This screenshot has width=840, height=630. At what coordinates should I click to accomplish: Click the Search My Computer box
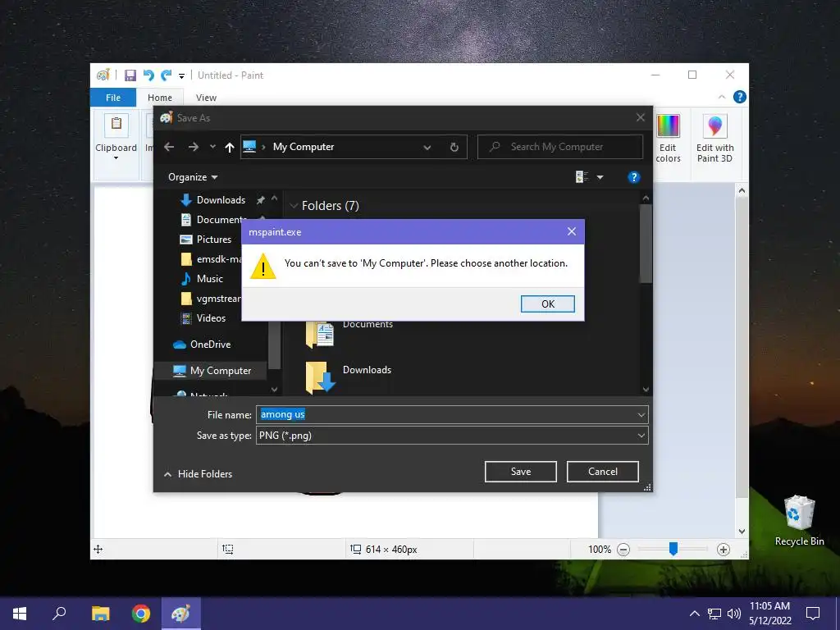coord(559,147)
